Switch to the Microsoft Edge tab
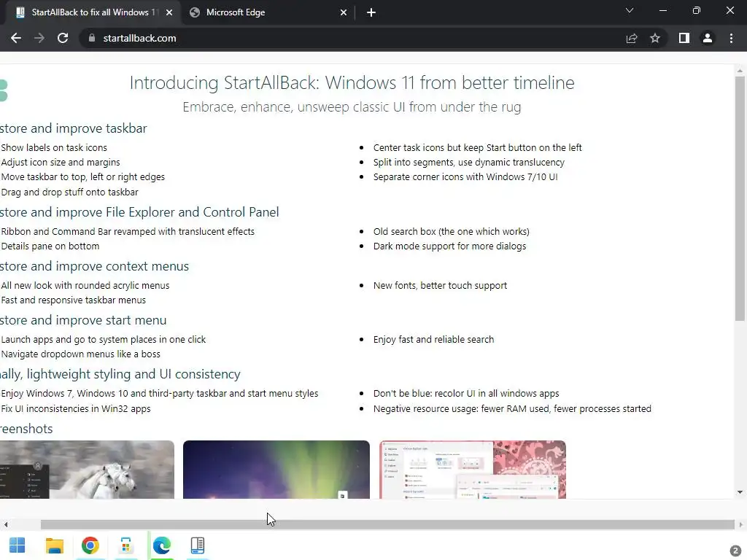Viewport: 747px width, 560px height. coord(269,12)
